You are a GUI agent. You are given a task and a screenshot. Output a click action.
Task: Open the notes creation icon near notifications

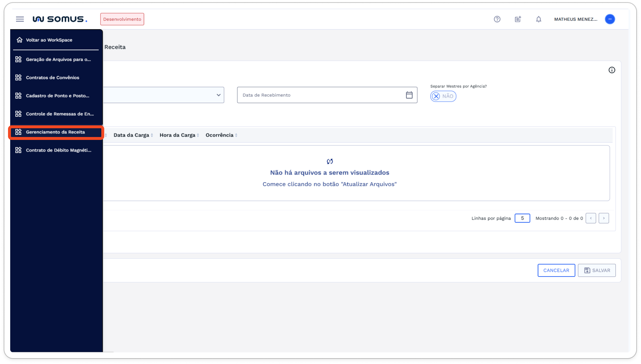click(x=517, y=19)
